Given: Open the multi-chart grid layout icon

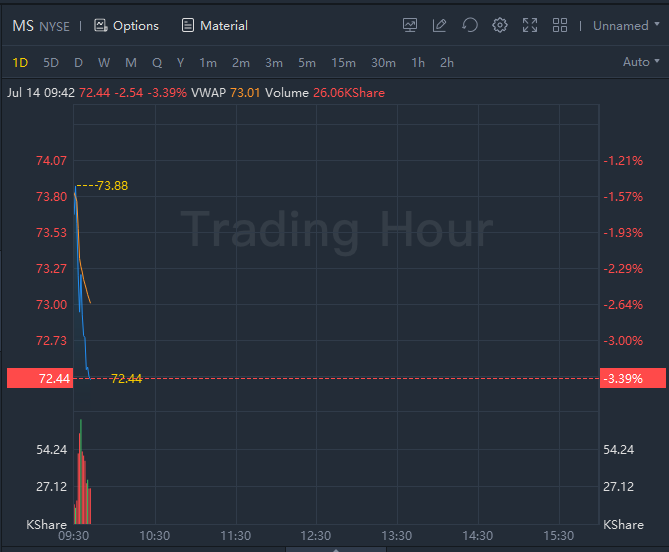Looking at the screenshot, I should (x=560, y=26).
